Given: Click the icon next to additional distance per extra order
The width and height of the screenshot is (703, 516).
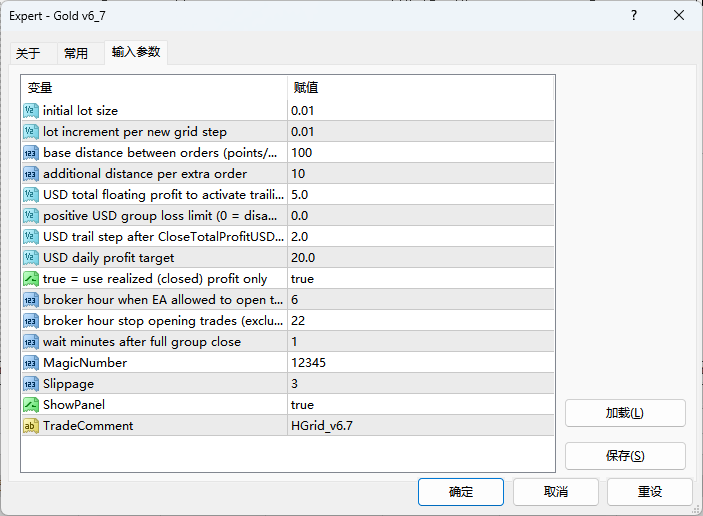Looking at the screenshot, I should click(x=30, y=174).
